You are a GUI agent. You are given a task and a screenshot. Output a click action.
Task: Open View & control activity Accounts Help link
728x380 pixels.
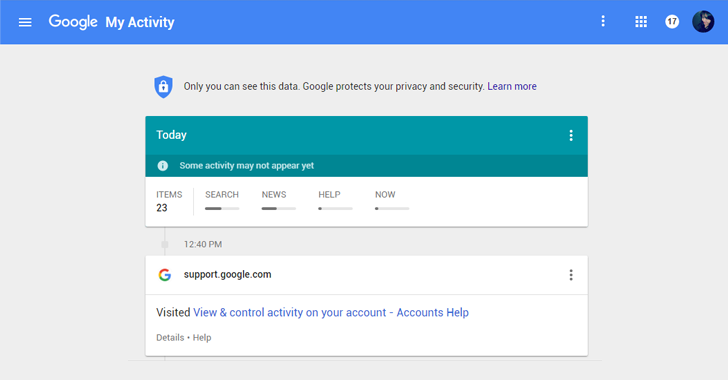[x=331, y=313]
